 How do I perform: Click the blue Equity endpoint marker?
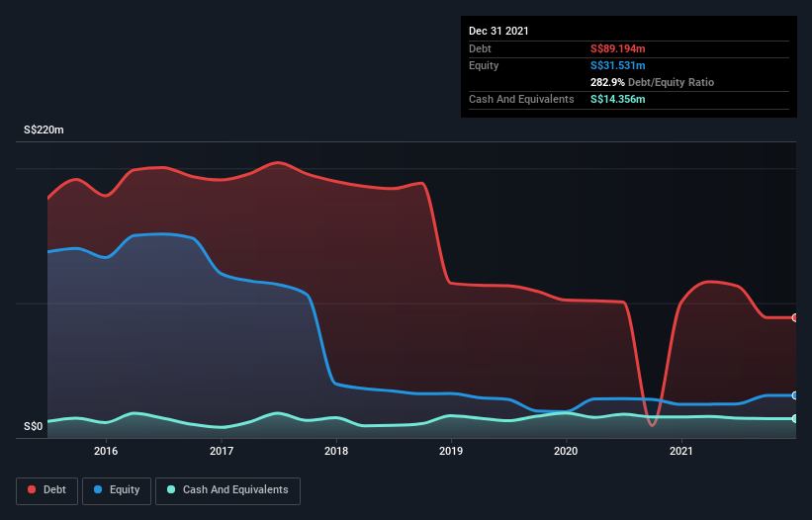(x=795, y=395)
